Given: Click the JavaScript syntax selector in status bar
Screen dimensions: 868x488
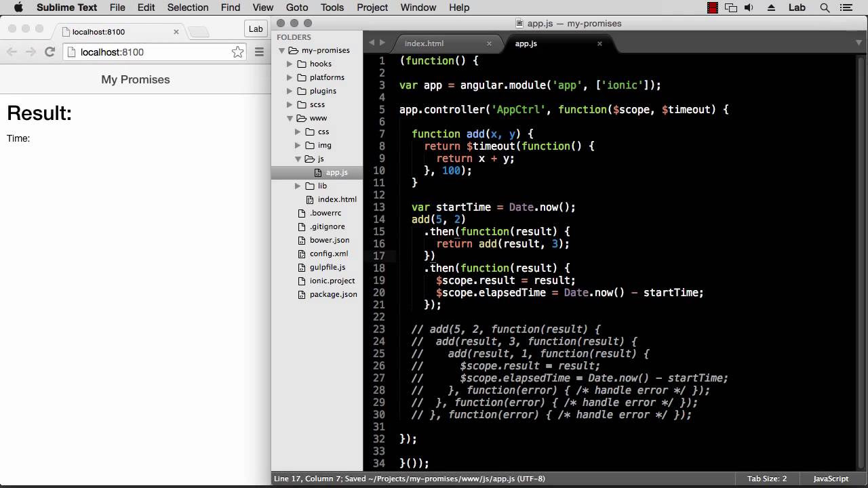Looking at the screenshot, I should pos(831,479).
